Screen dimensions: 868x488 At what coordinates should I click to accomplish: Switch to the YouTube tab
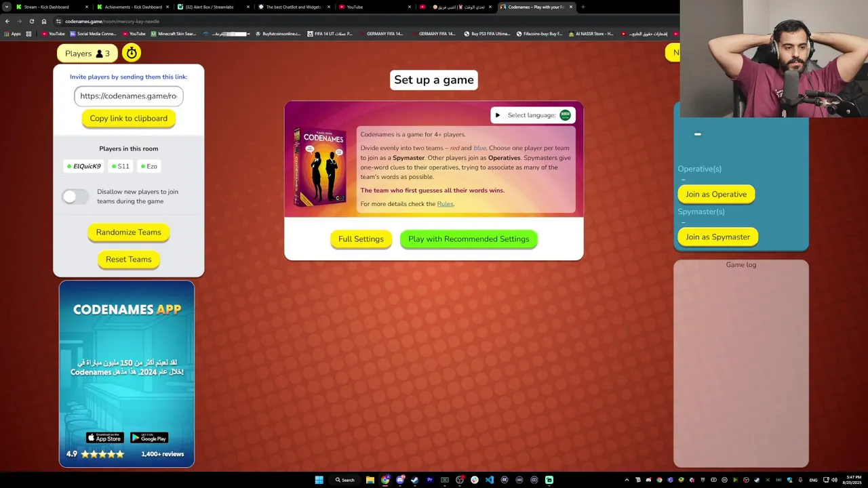pos(374,7)
